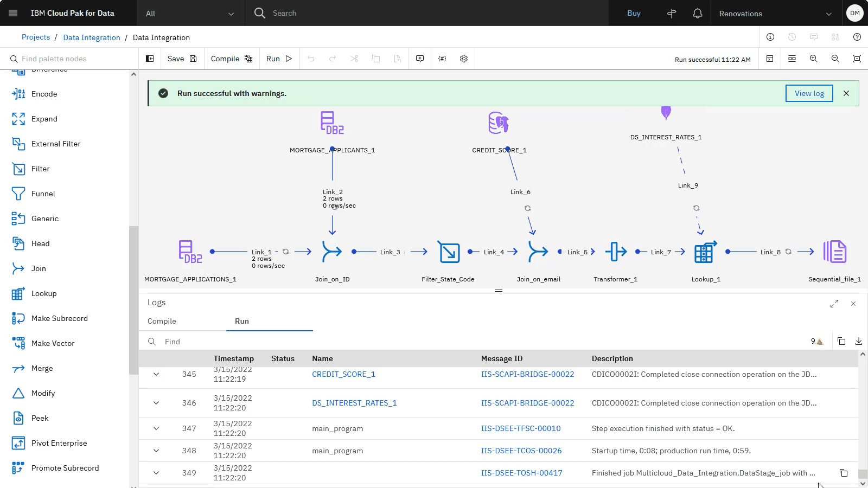Screen dimensions: 868x488
Task: Copy log contents icon beside warnings count
Action: (841, 341)
